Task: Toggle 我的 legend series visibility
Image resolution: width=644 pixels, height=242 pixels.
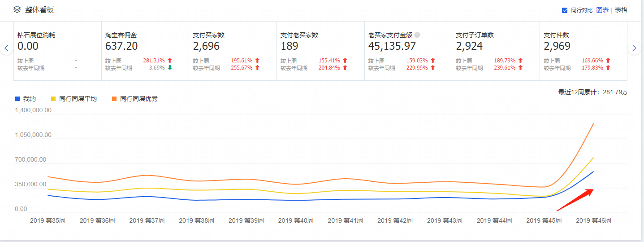Action: pos(26,99)
